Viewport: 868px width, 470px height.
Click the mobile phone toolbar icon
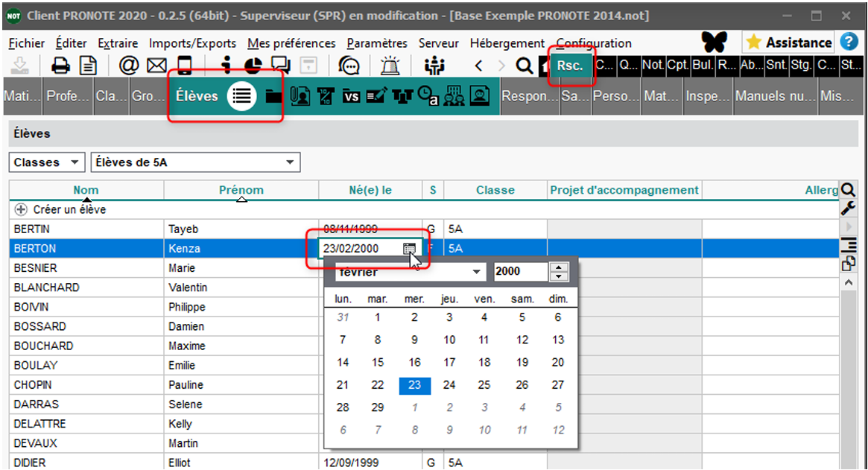click(184, 66)
